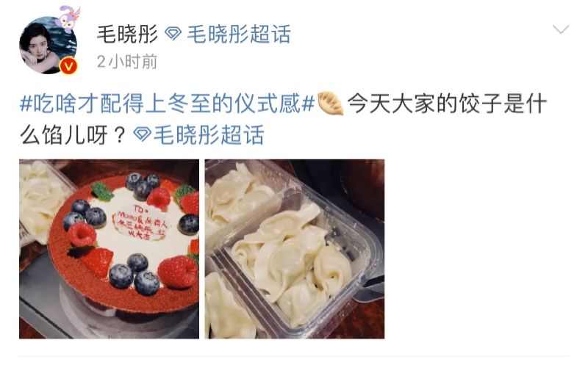588x365 pixels.
Task: Click the 2小时前 timestamp
Action: [x=126, y=62]
